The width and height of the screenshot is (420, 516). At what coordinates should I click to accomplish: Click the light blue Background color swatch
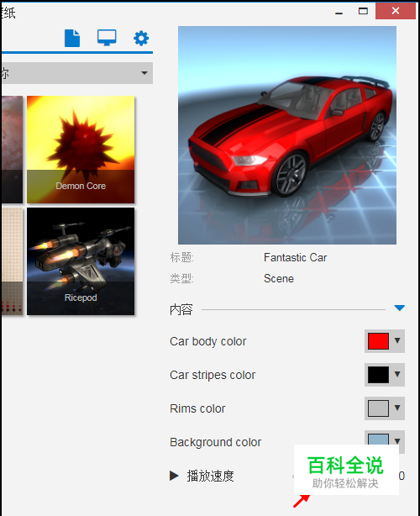(378, 440)
